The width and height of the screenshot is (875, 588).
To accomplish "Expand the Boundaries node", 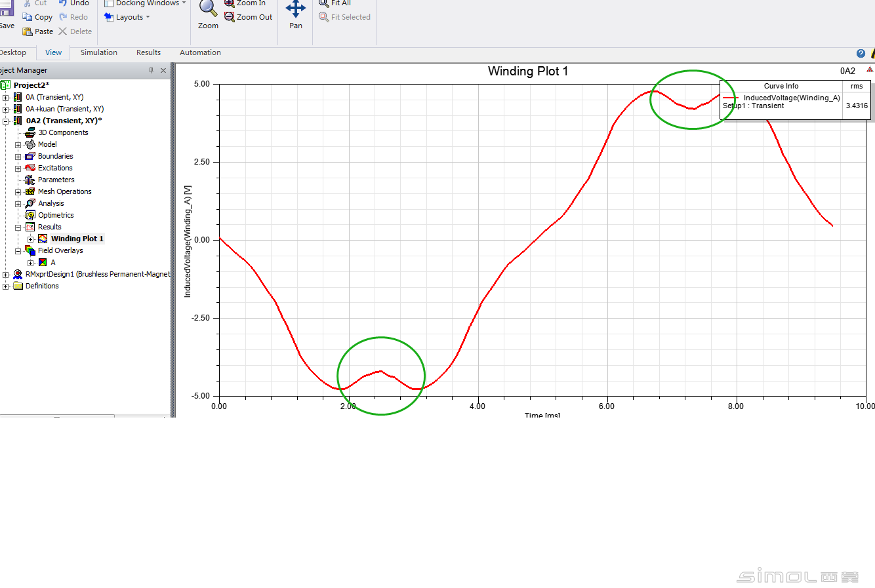I will (18, 157).
